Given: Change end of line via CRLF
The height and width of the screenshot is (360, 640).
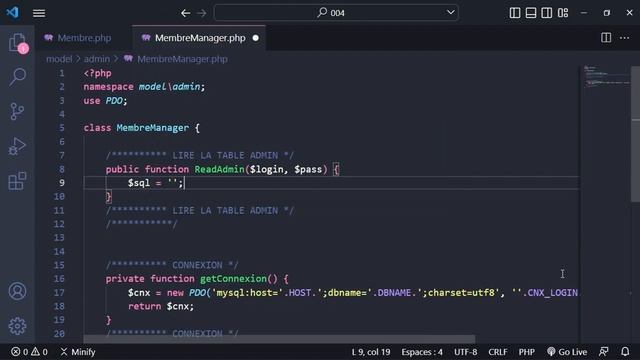Looking at the screenshot, I should pyautogui.click(x=498, y=352).
